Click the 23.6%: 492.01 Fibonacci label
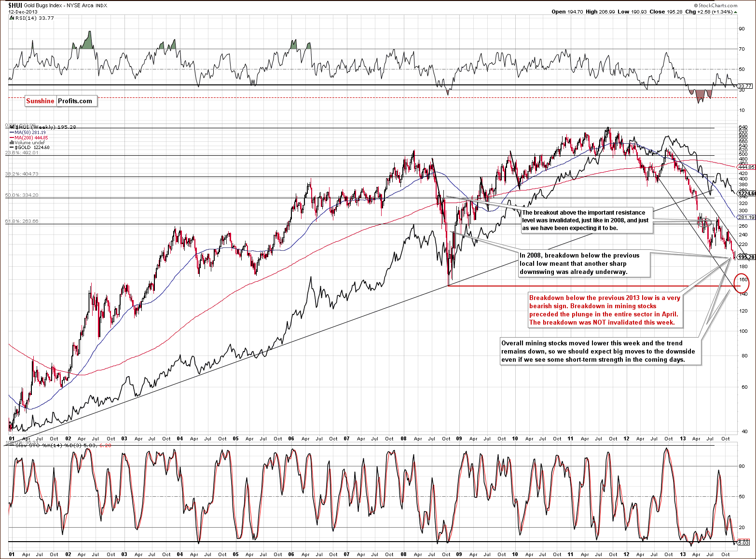The height and width of the screenshot is (559, 756). (x=22, y=153)
